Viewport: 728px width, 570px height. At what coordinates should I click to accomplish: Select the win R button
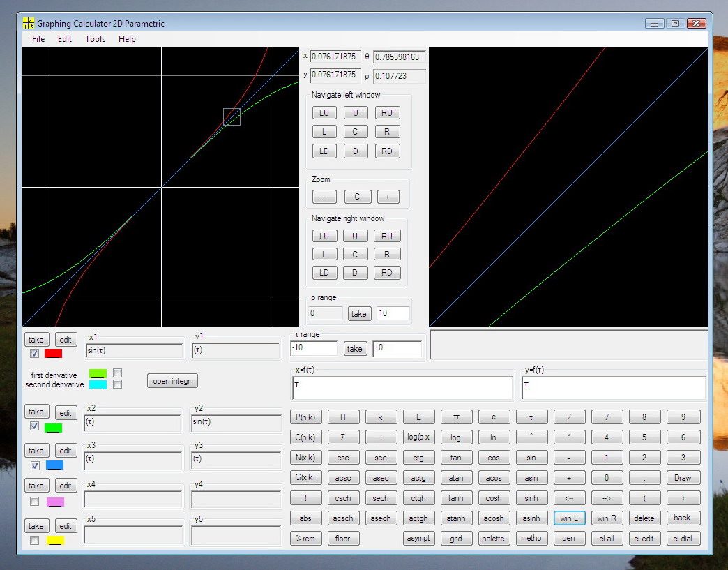tap(607, 518)
